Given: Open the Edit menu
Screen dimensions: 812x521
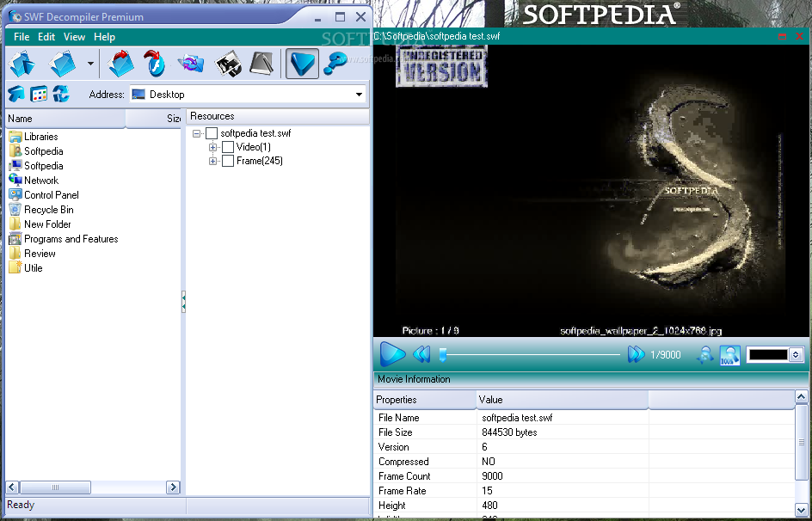Looking at the screenshot, I should coord(46,37).
